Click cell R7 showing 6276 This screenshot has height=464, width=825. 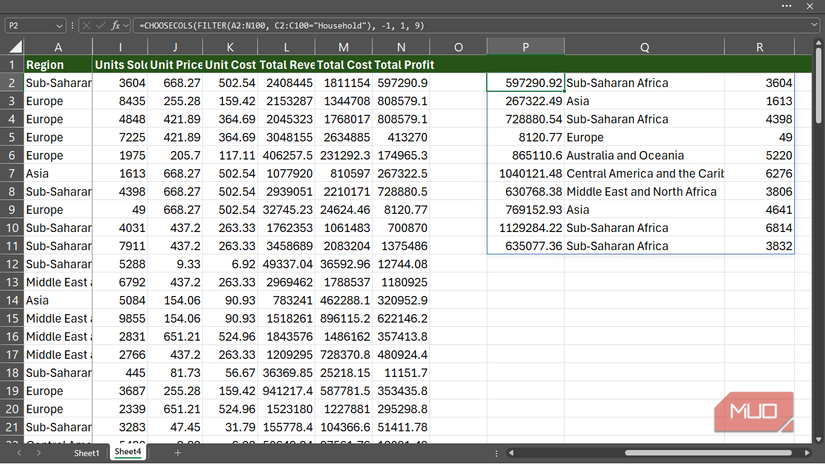click(759, 173)
